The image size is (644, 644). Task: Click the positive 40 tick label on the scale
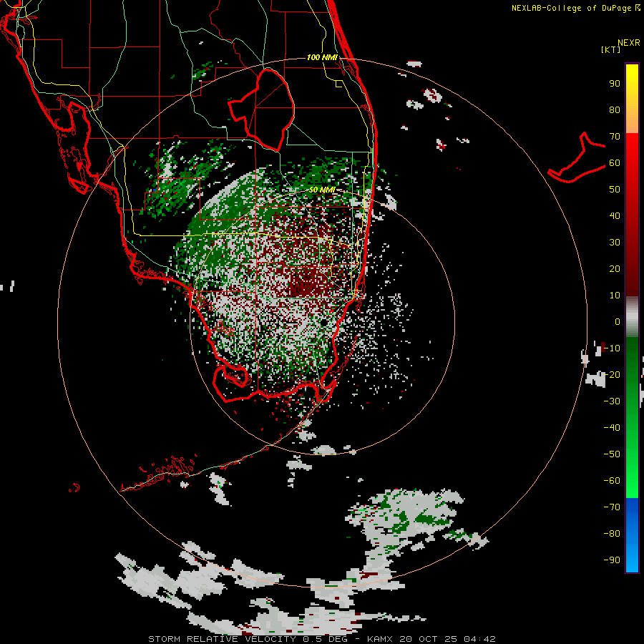pyautogui.click(x=615, y=215)
